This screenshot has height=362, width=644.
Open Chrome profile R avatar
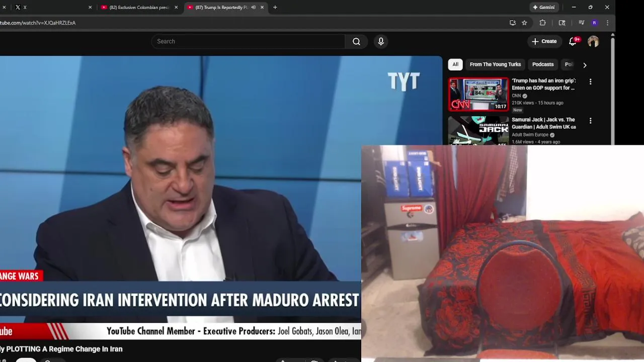coord(594,23)
